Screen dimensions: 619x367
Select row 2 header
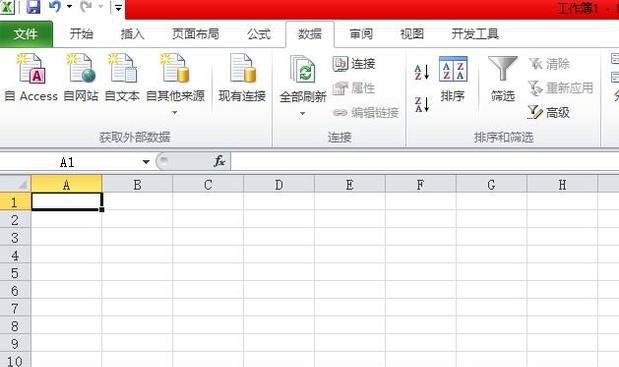coord(15,219)
